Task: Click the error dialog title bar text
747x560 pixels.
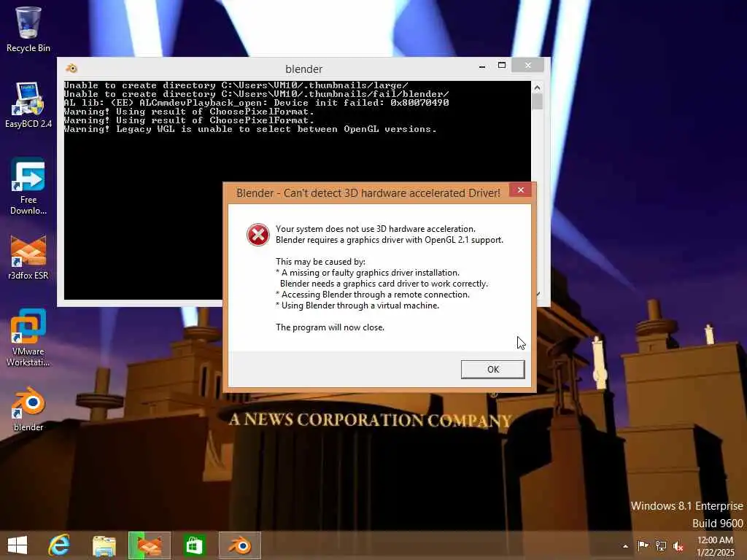Action: click(x=368, y=192)
